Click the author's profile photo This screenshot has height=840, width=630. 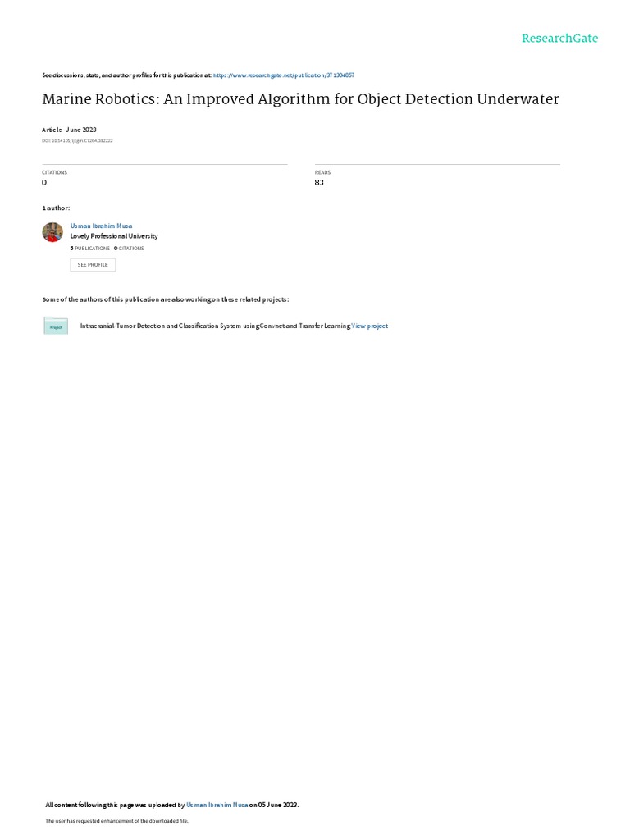click(52, 232)
